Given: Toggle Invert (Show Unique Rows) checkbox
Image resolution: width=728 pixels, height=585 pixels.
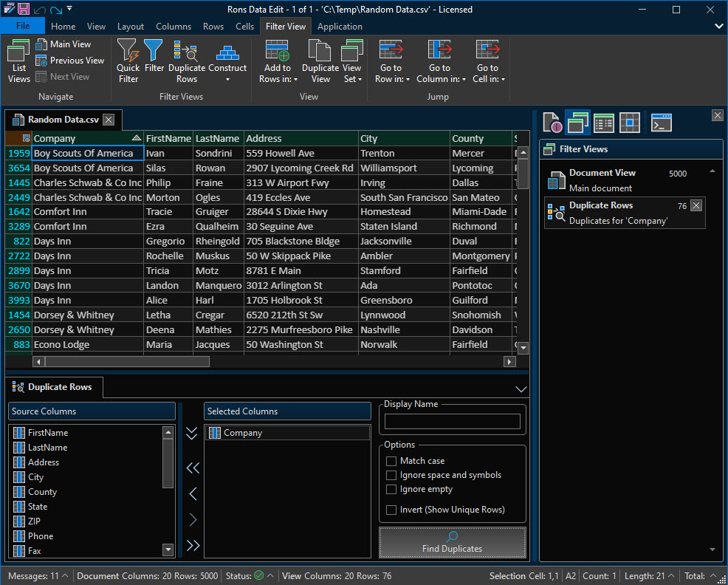Looking at the screenshot, I should [391, 510].
